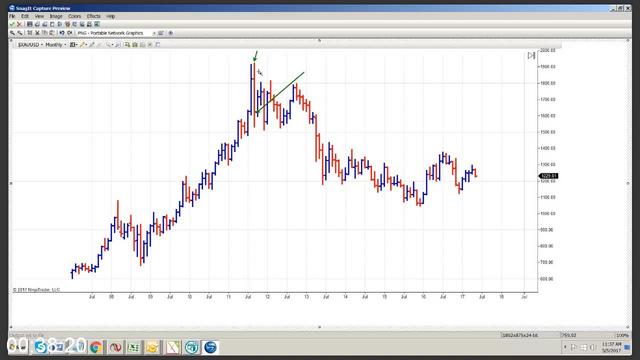Open the yellow folder-like taskbar icon
Screen dimensions: 640x360
(x=153, y=347)
